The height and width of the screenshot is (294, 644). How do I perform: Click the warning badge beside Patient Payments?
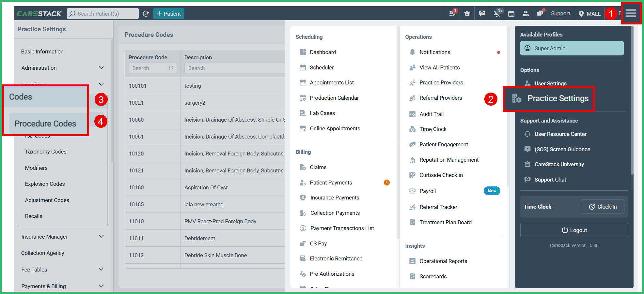pos(386,183)
